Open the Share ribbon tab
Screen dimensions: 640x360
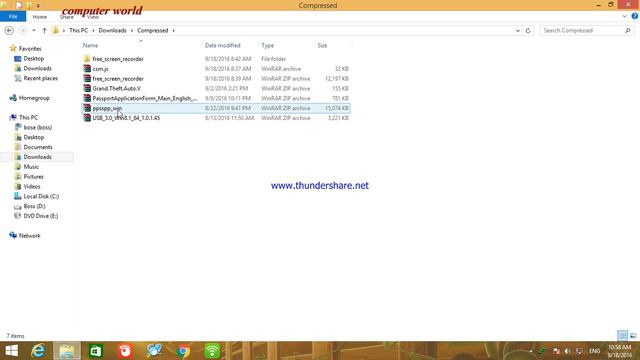coord(67,17)
